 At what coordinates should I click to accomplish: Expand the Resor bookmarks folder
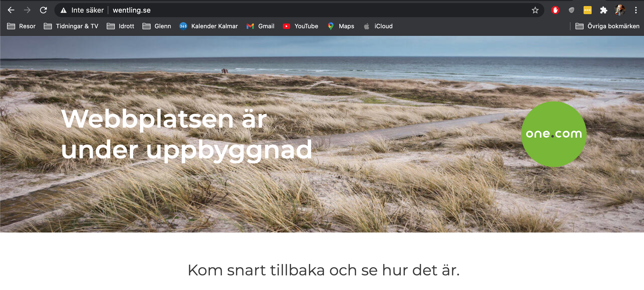tap(21, 26)
